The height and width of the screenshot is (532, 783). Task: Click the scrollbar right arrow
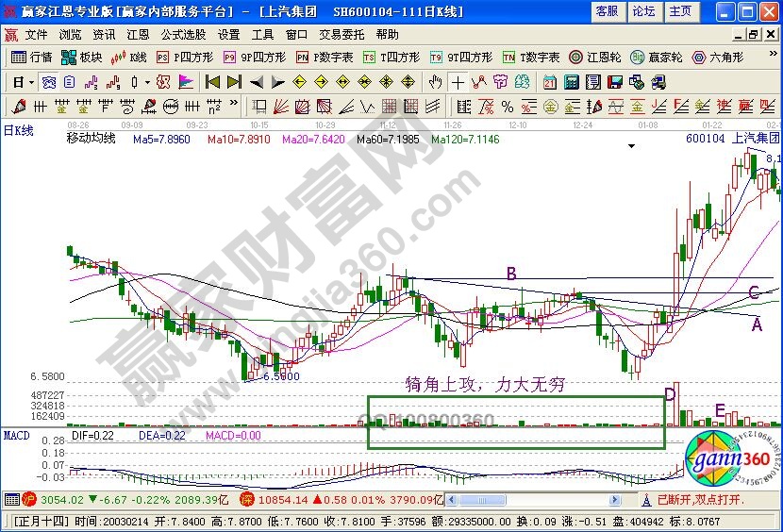[615, 500]
